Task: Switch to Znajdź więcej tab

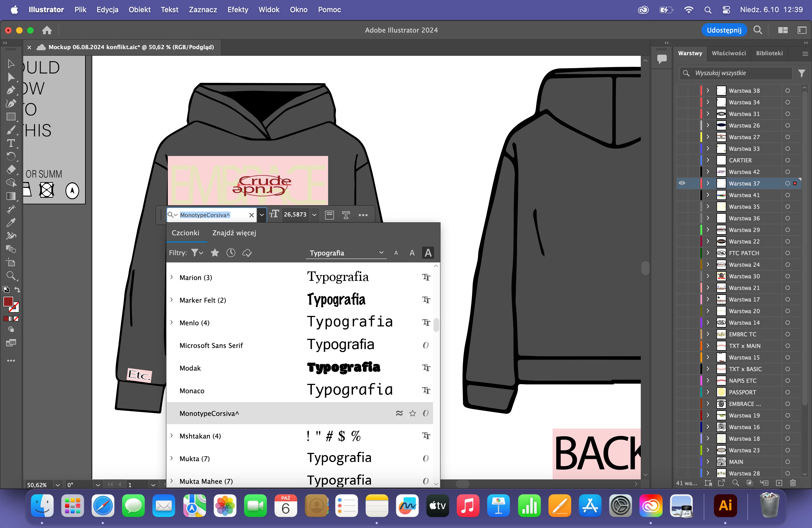Action: coord(234,233)
